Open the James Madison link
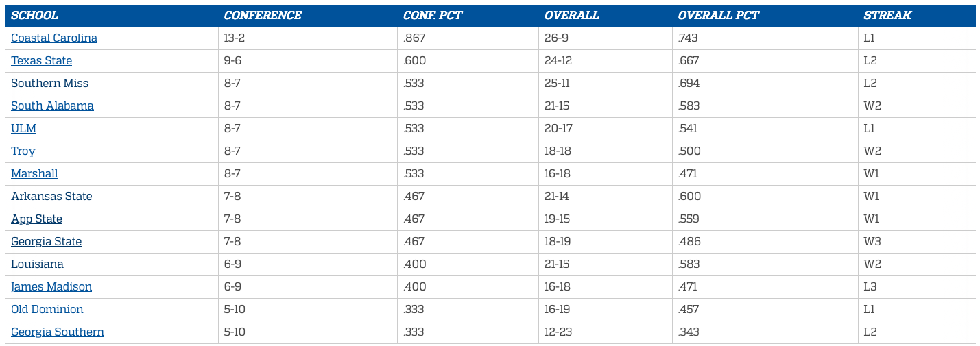This screenshot has width=980, height=346. click(x=51, y=287)
